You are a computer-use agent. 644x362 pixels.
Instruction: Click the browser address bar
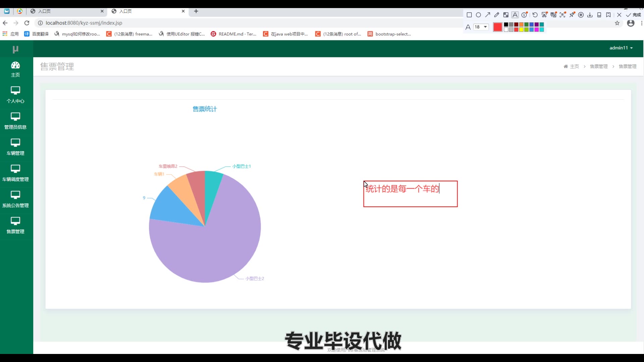click(201, 23)
